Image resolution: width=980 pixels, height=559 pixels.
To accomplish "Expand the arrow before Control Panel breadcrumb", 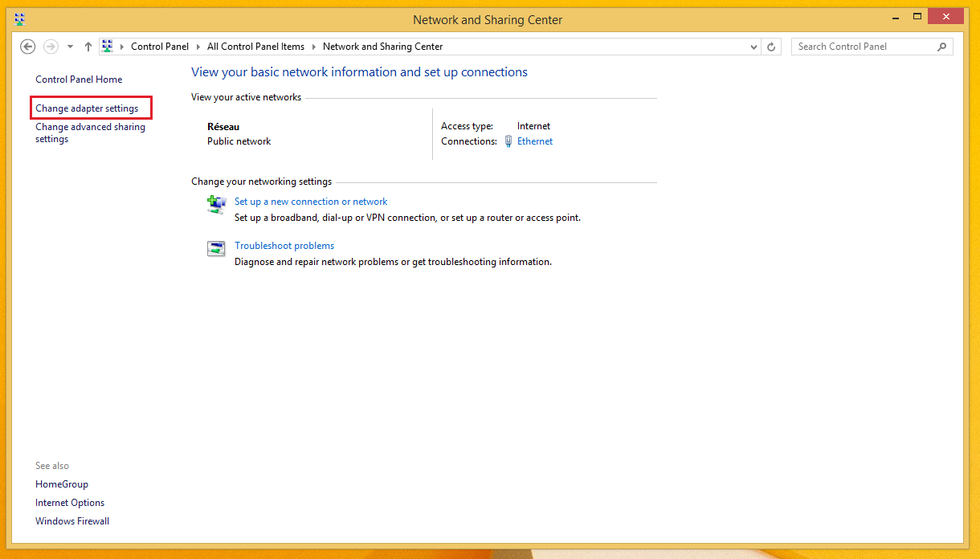I will [122, 47].
